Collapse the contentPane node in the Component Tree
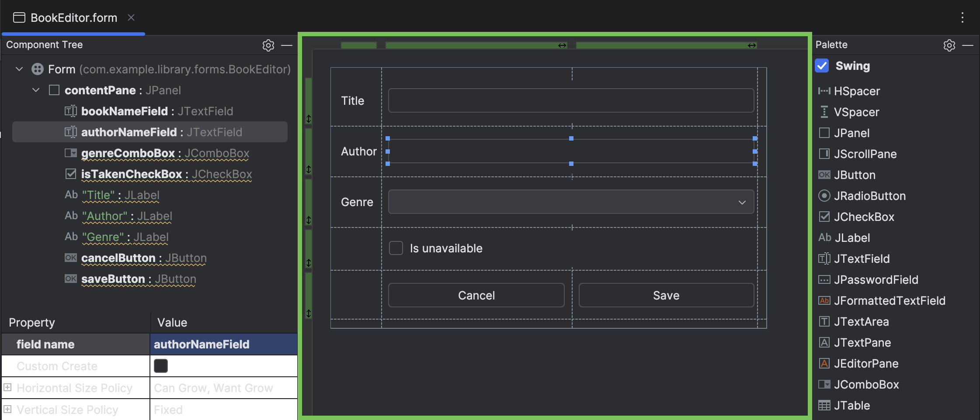980x420 pixels. click(36, 90)
